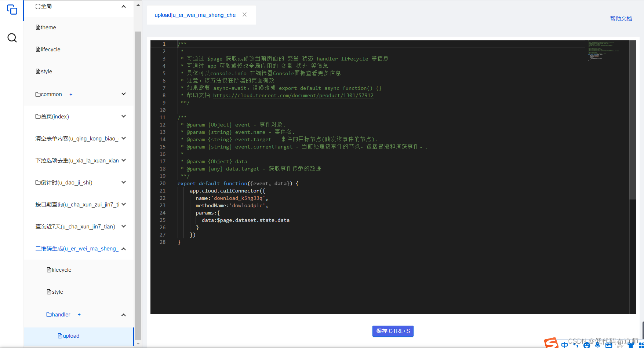
Task: Expand the common folder chevron
Action: pos(124,94)
